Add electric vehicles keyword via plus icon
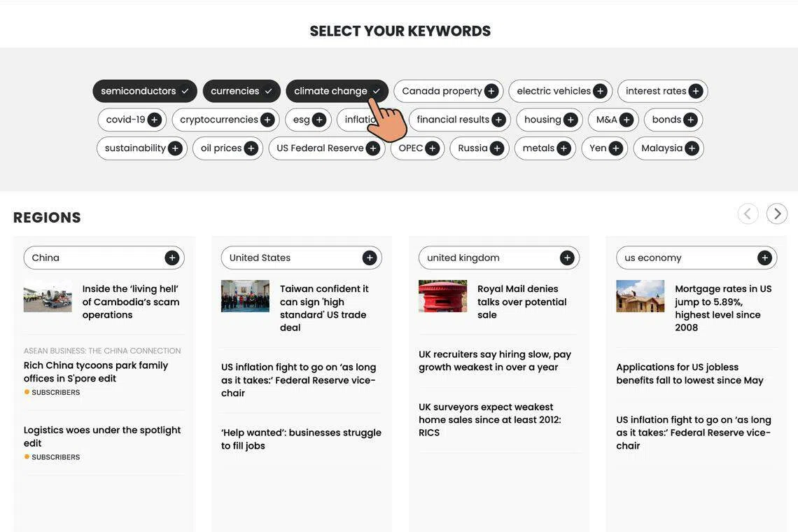The height and width of the screenshot is (532, 798). tap(600, 91)
